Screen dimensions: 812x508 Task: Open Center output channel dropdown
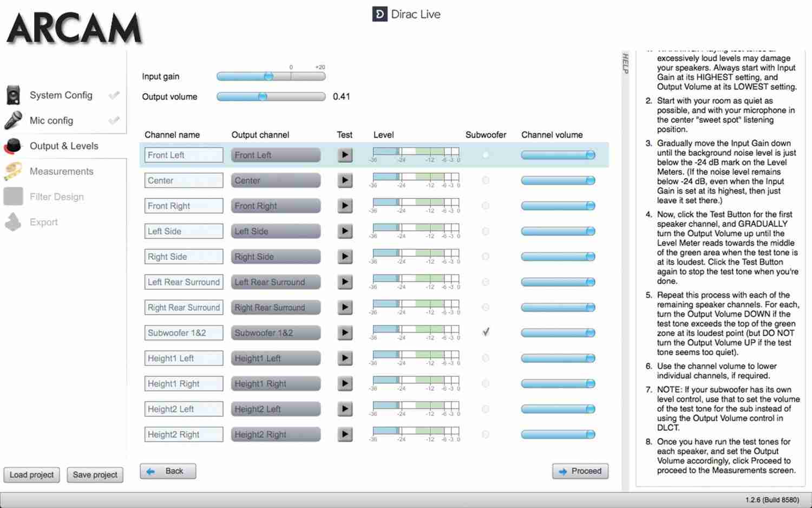276,180
